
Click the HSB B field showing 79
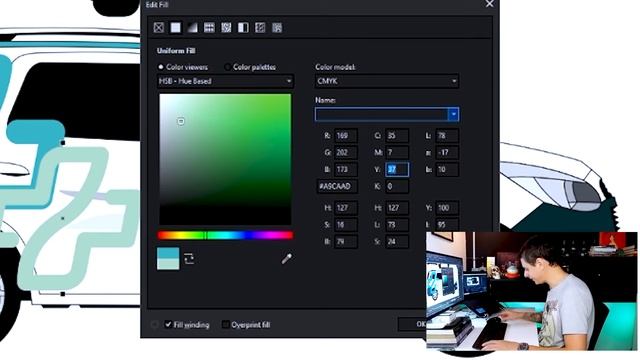click(346, 241)
